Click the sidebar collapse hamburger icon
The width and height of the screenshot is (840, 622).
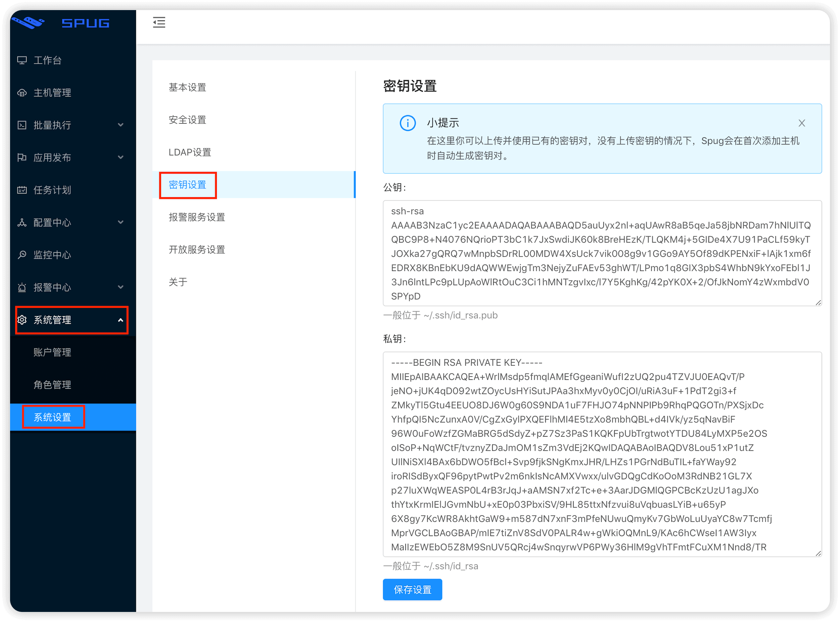click(159, 23)
